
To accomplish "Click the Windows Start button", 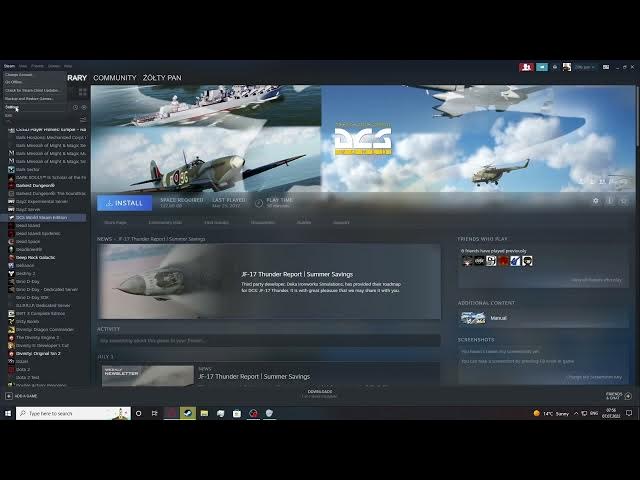I will 8,413.
